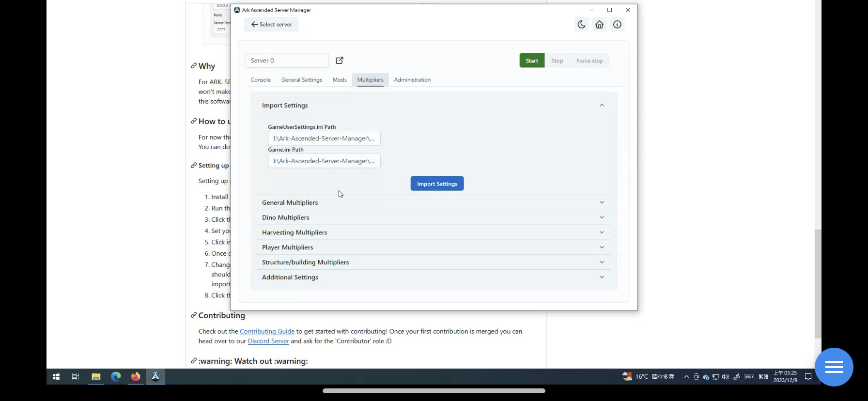Collapse the Import Settings section
The image size is (868, 401).
pos(602,105)
